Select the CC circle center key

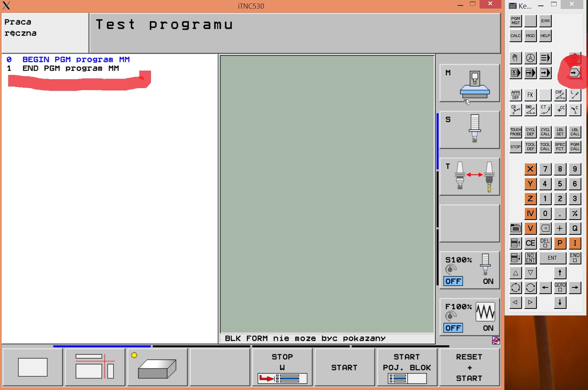coord(560,110)
